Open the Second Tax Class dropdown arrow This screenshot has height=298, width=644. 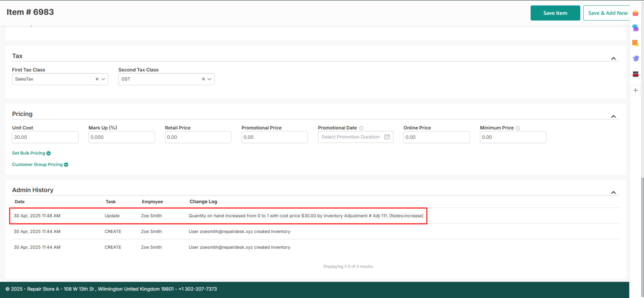coord(210,79)
